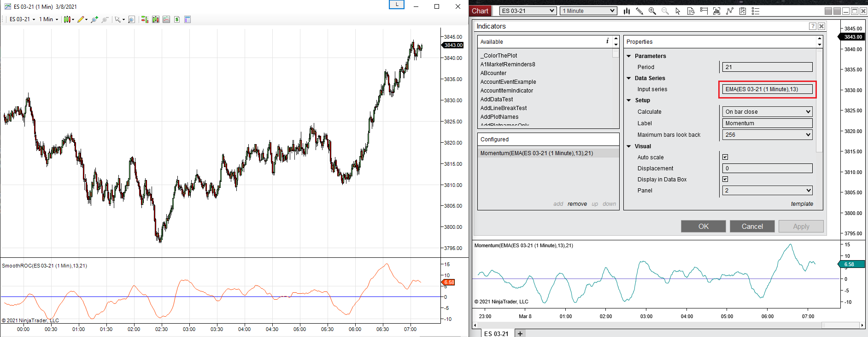This screenshot has height=337, width=868.
Task: Open the Calculate dropdown showing On bar close
Action: (x=767, y=111)
